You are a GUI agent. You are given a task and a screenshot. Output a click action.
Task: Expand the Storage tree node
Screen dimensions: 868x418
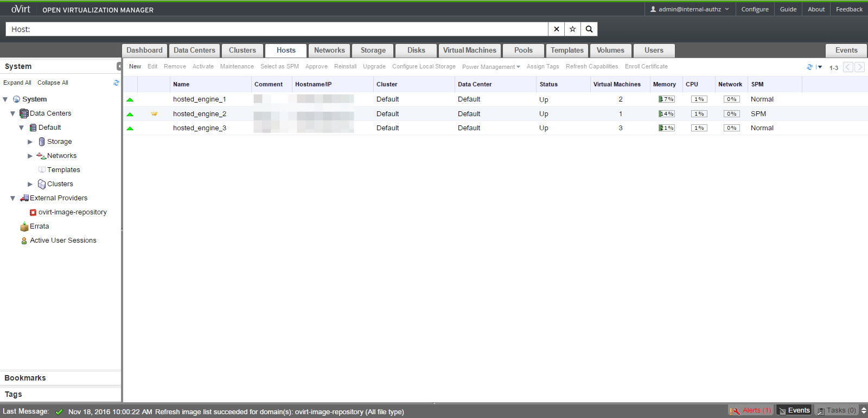30,142
